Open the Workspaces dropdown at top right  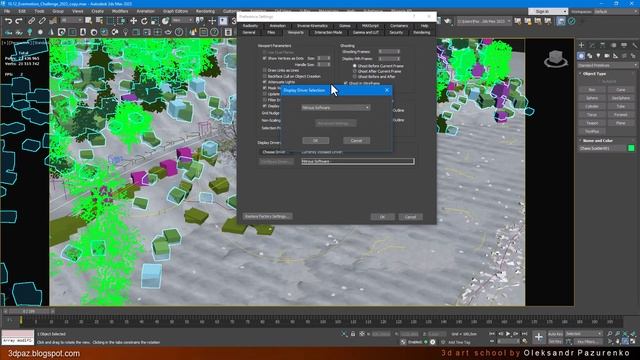[615, 11]
